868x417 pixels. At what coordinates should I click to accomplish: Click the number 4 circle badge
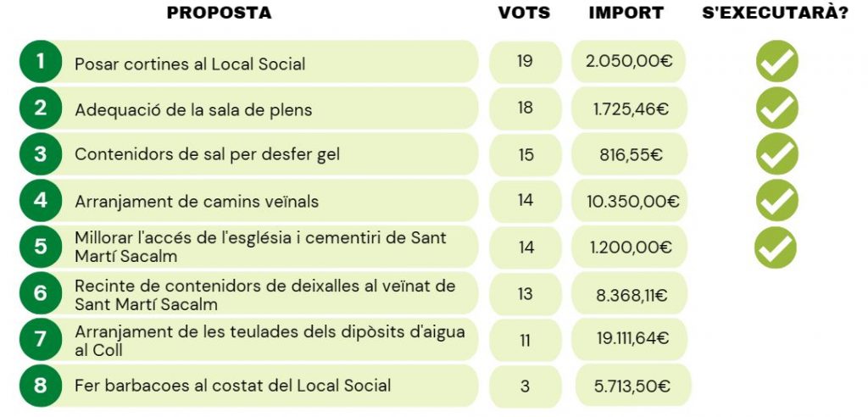40,201
